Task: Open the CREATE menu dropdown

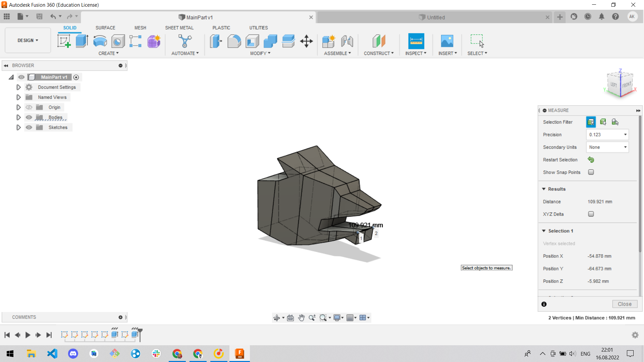Action: (x=108, y=53)
